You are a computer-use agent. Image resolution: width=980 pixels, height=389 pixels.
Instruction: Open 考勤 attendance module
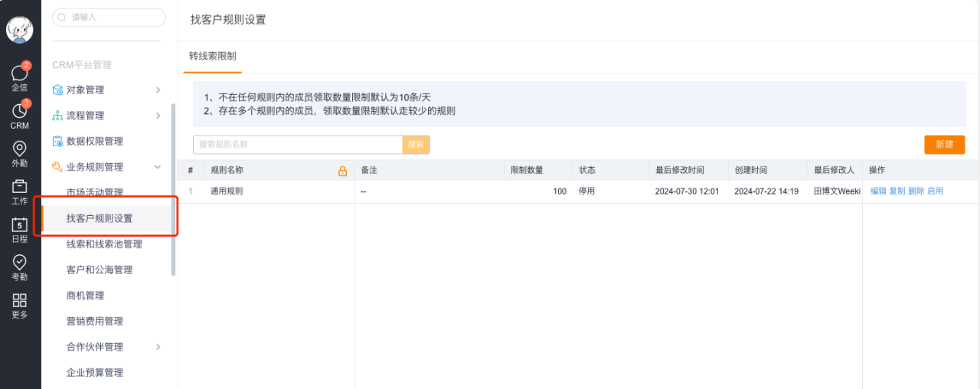tap(20, 267)
